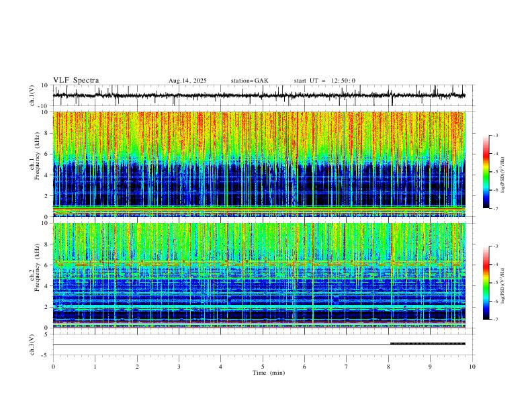The height and width of the screenshot is (411, 532).
Task: Click the "-3" label on ch.1 color scale
Action: 495,135
